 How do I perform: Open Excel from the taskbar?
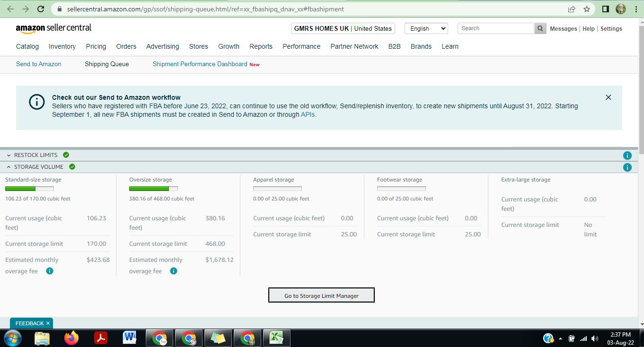276,338
